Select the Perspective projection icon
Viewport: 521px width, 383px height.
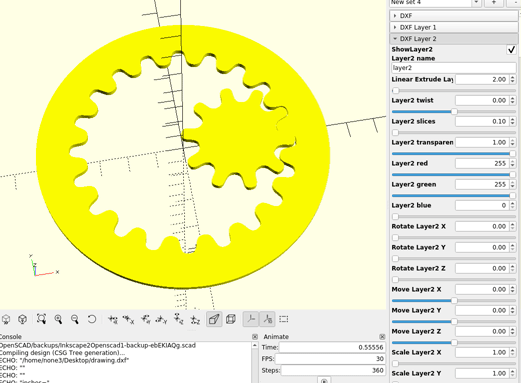[214, 319]
